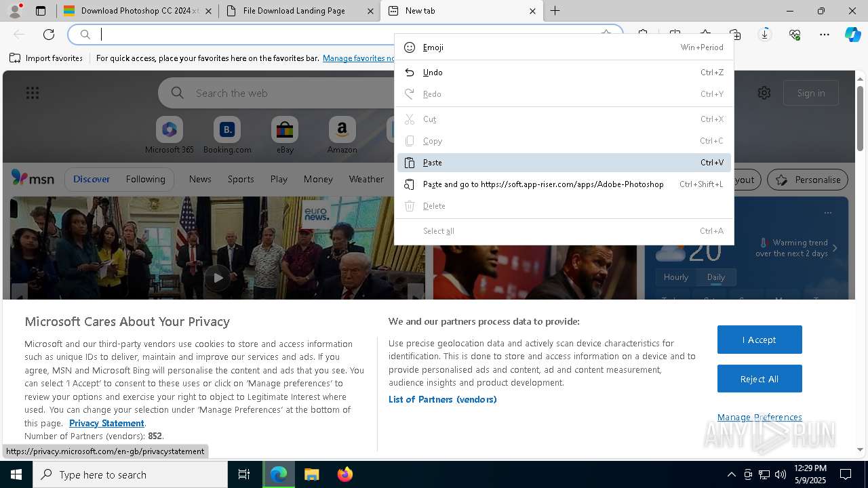Click the new tab plus button
Screen dimensions: 868x488
tap(555, 11)
